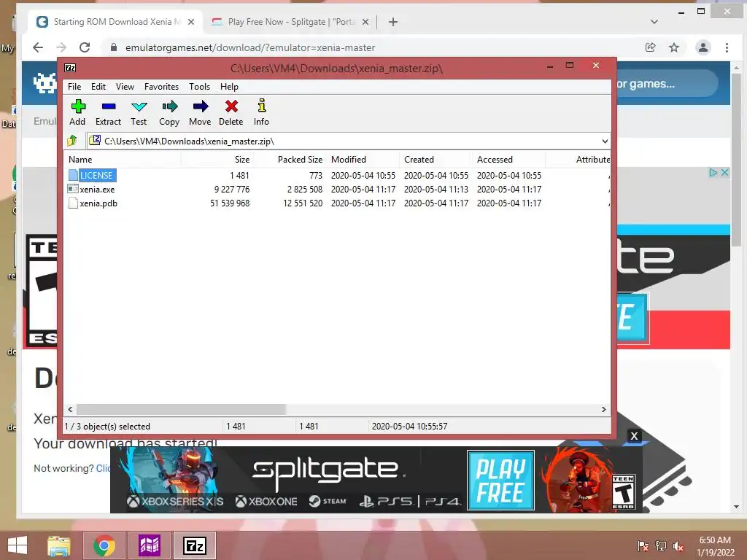Screen dimensions: 747x560
Task: Sort by the Size column header
Action: [217, 160]
